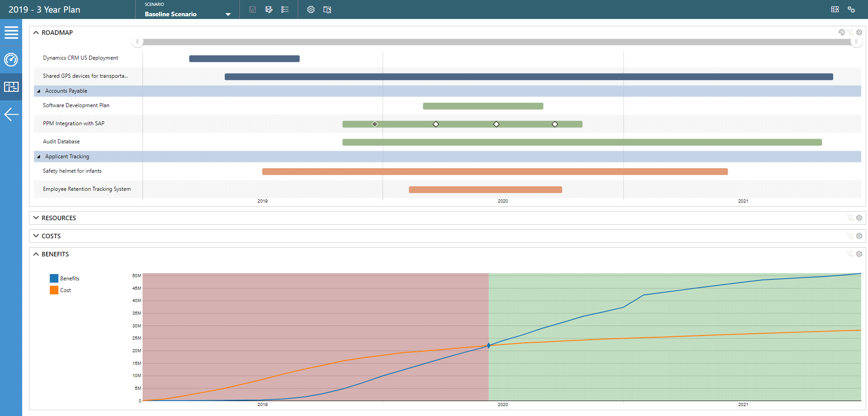The height and width of the screenshot is (416, 868).
Task: Collapse the ROADMAP section
Action: (x=36, y=33)
